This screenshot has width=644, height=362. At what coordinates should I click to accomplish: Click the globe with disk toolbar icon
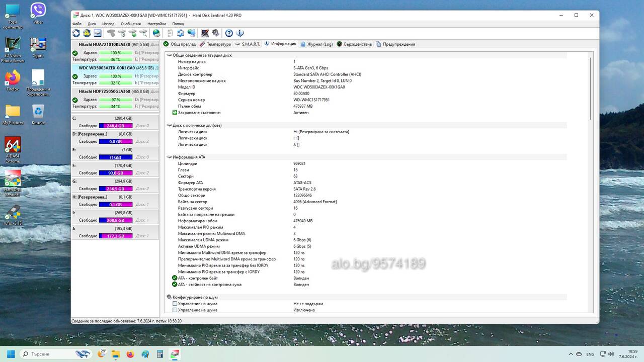(x=156, y=33)
